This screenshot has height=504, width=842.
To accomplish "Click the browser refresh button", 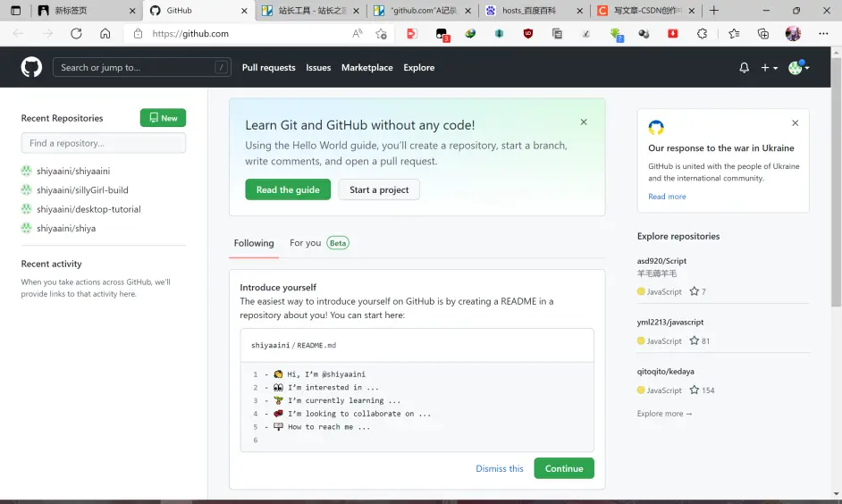I will pyautogui.click(x=76, y=33).
